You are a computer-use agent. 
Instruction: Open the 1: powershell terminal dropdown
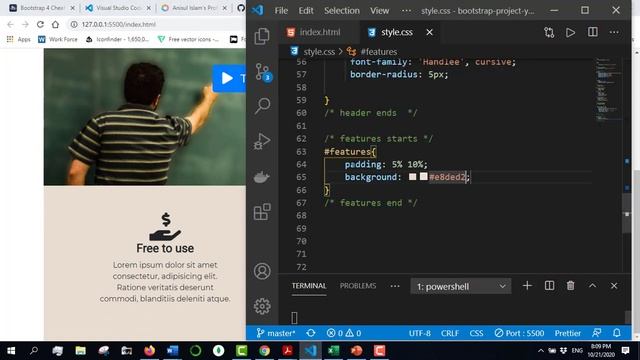click(460, 287)
